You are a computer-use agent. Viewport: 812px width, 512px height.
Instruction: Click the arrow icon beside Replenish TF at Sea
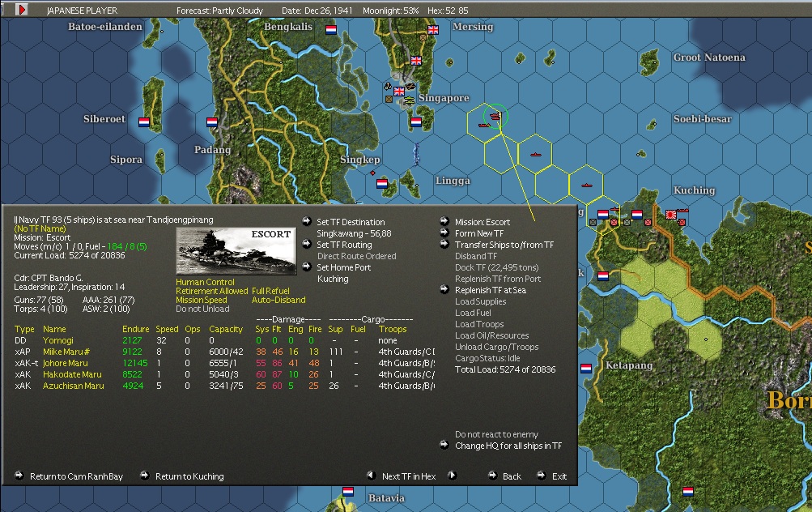click(x=444, y=290)
